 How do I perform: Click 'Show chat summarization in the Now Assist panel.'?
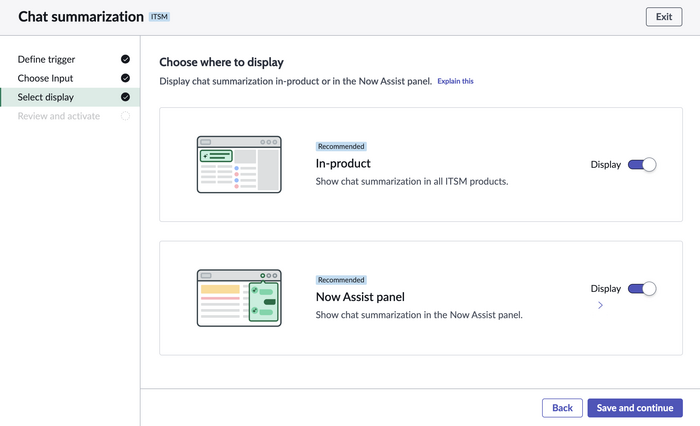coord(419,315)
